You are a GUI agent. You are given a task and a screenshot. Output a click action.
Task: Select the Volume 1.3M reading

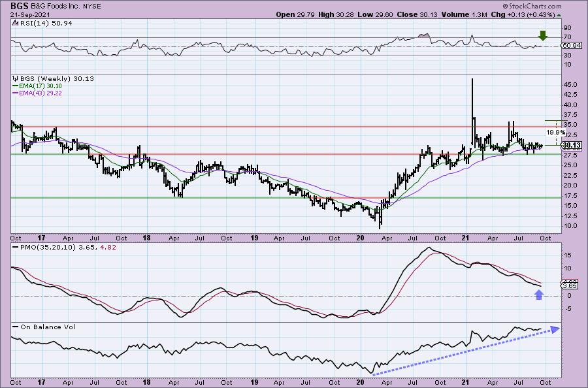(x=464, y=14)
